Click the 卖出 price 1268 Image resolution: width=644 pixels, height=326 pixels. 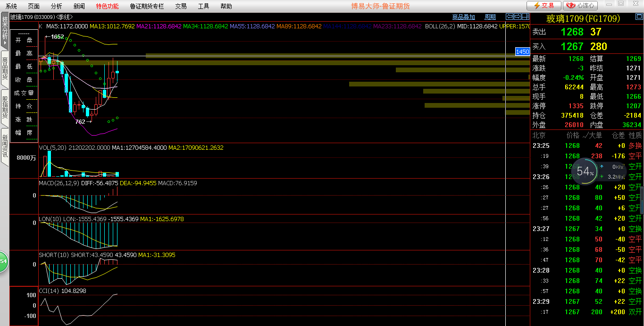[572, 32]
